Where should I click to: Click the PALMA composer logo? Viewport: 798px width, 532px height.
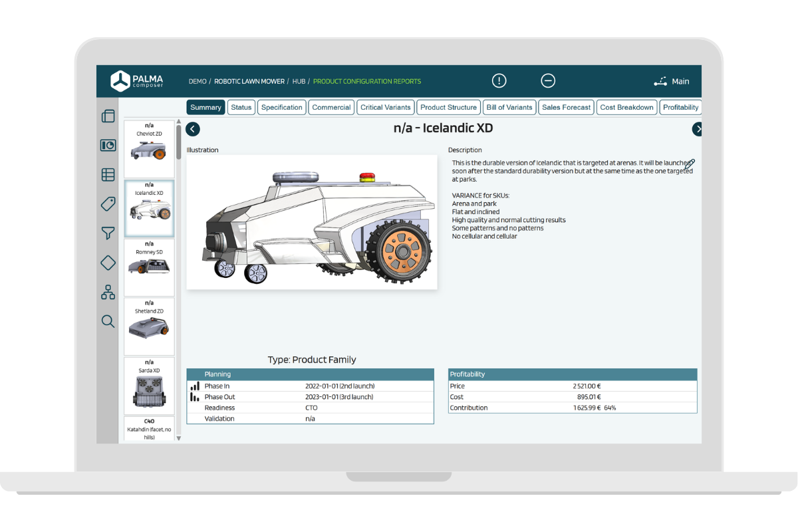[x=137, y=81]
